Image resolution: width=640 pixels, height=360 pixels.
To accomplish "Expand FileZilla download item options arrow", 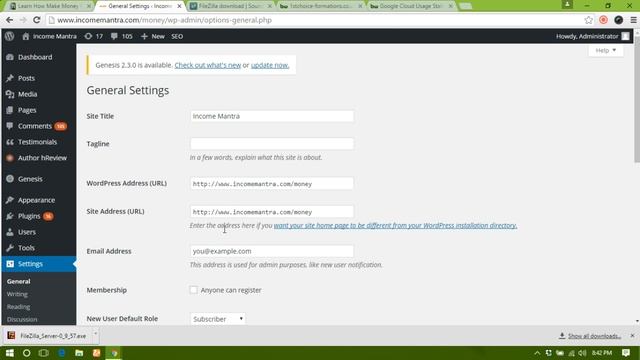I will (x=96, y=334).
